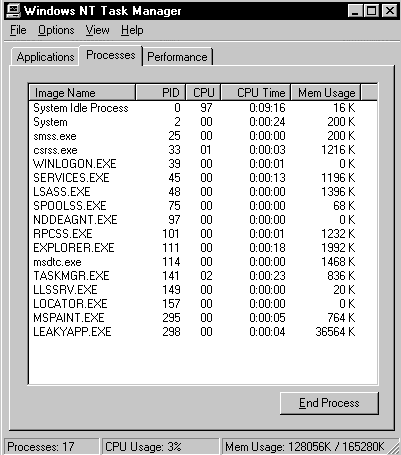Maximize the Task Manager window
Image resolution: width=401 pixels, height=455 pixels.
371,11
